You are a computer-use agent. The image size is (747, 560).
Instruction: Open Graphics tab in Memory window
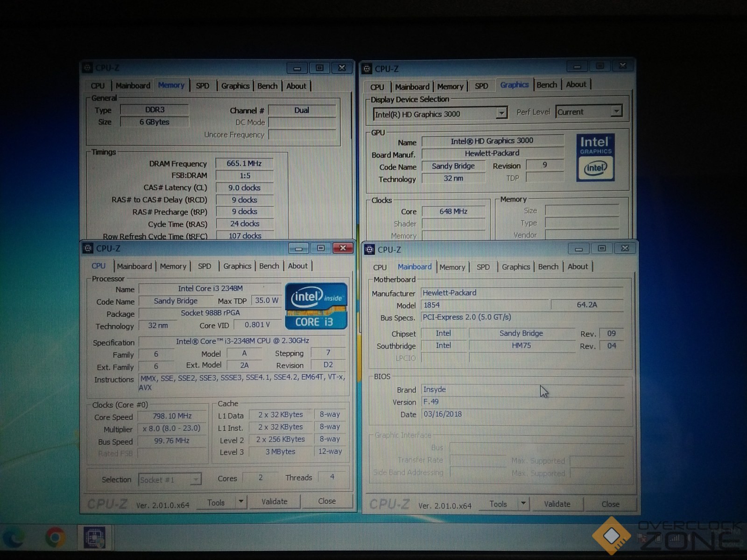[235, 86]
